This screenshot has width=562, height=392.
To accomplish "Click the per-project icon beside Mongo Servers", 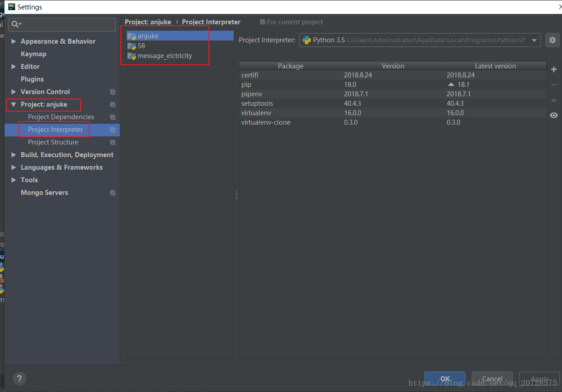I will 113,193.
